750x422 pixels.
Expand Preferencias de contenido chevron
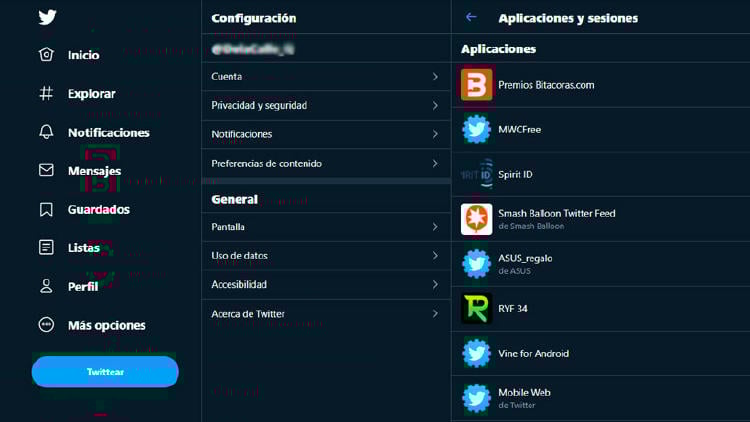pyautogui.click(x=435, y=164)
